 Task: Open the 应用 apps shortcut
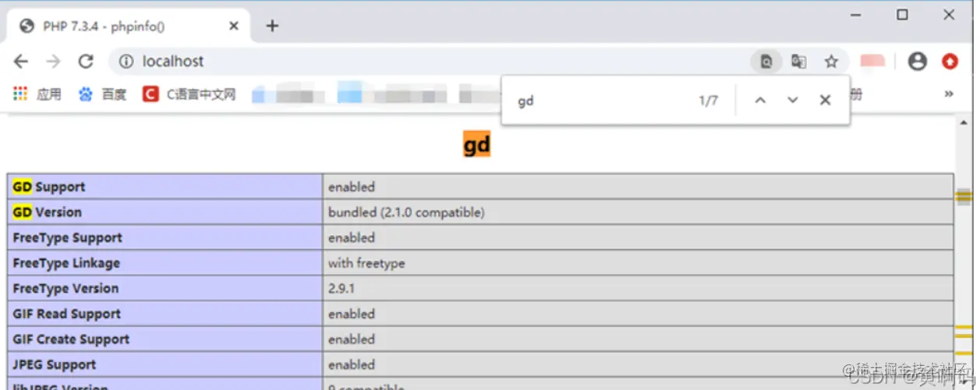coord(37,94)
